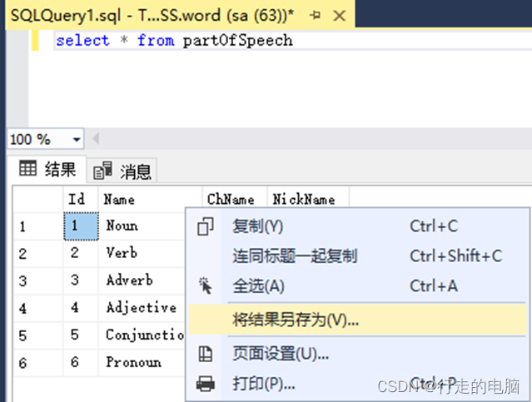Select the Verb cell
Screen dimensions: 532x402
point(142,253)
